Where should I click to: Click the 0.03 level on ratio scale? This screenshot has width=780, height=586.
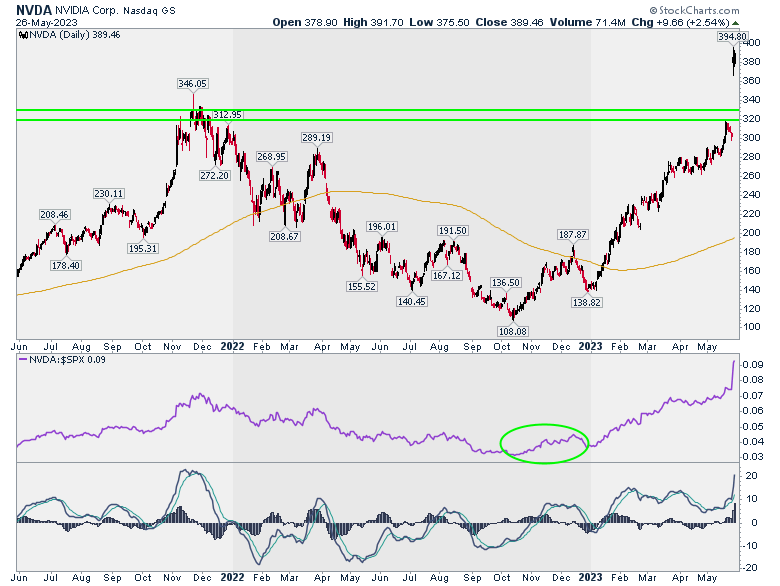click(x=753, y=456)
